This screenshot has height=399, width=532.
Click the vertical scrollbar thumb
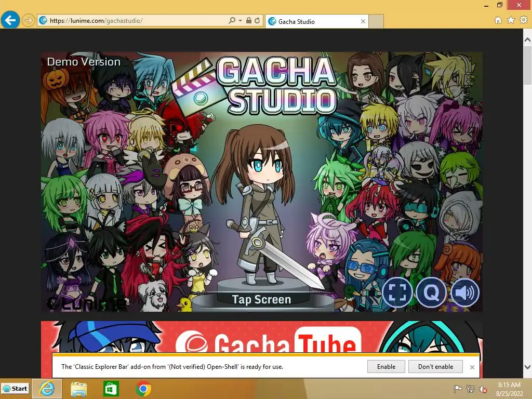(x=528, y=65)
